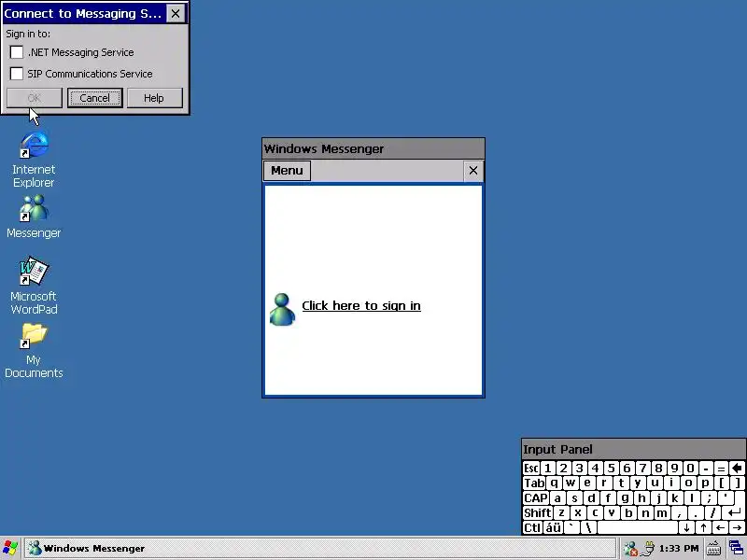Viewport: 747px width, 560px height.
Task: Tap the backslash key on Input Panel
Action: point(588,527)
